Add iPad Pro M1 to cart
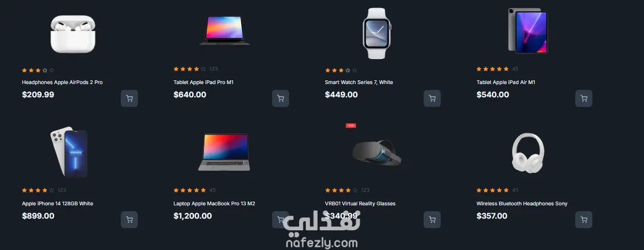 280,98
